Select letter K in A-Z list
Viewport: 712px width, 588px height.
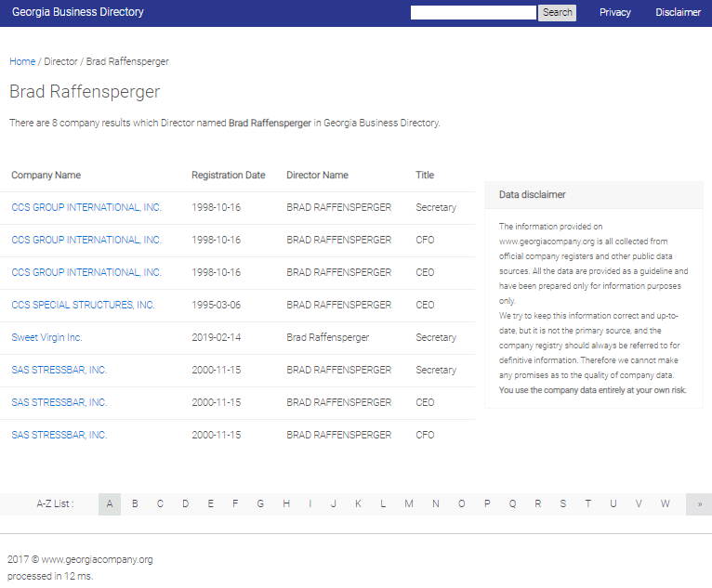358,504
